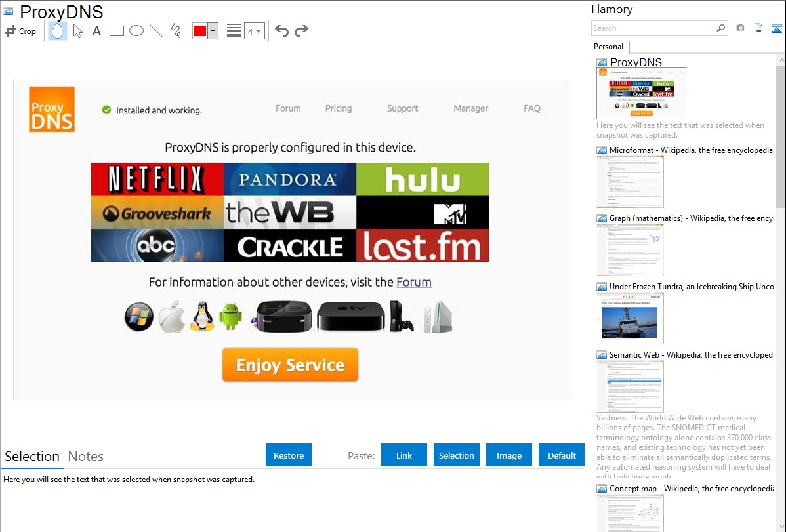The height and width of the screenshot is (532, 786).
Task: Click the MTV logo tile
Action: coord(423,213)
